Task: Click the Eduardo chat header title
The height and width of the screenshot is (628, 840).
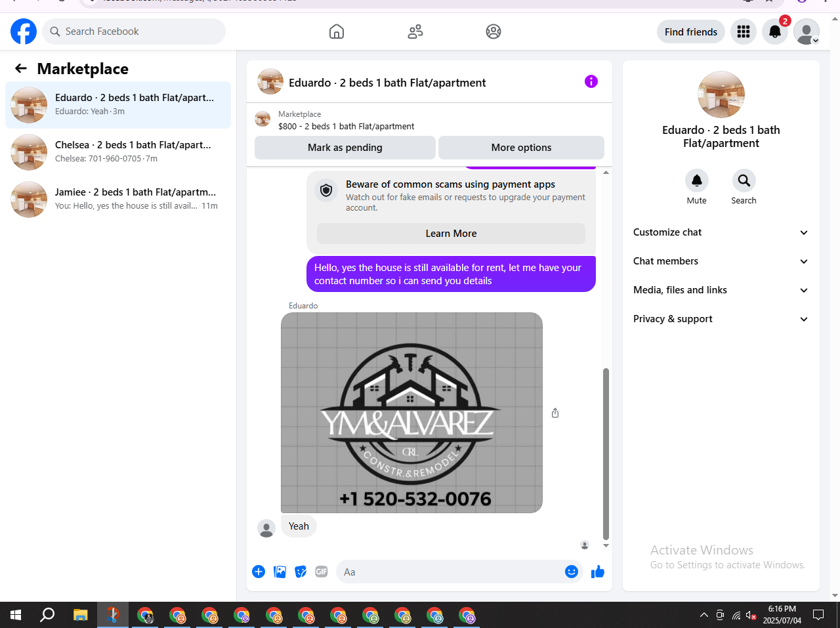Action: click(x=387, y=83)
